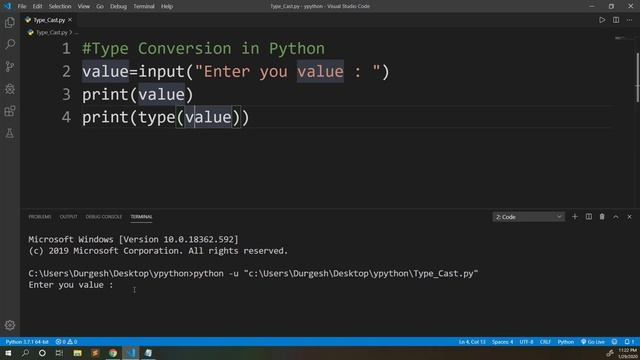Start Go Live server
The height and width of the screenshot is (360, 640).
[593, 342]
